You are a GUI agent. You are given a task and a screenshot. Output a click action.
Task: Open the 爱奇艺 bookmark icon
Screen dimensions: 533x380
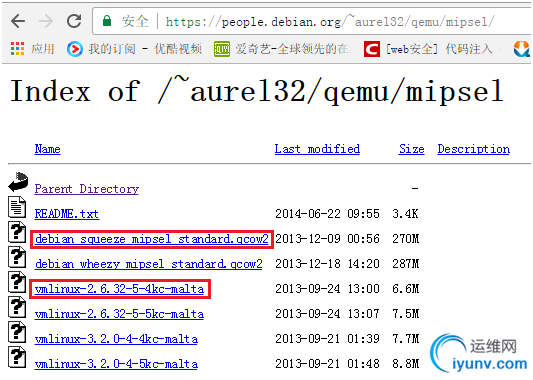(222, 49)
